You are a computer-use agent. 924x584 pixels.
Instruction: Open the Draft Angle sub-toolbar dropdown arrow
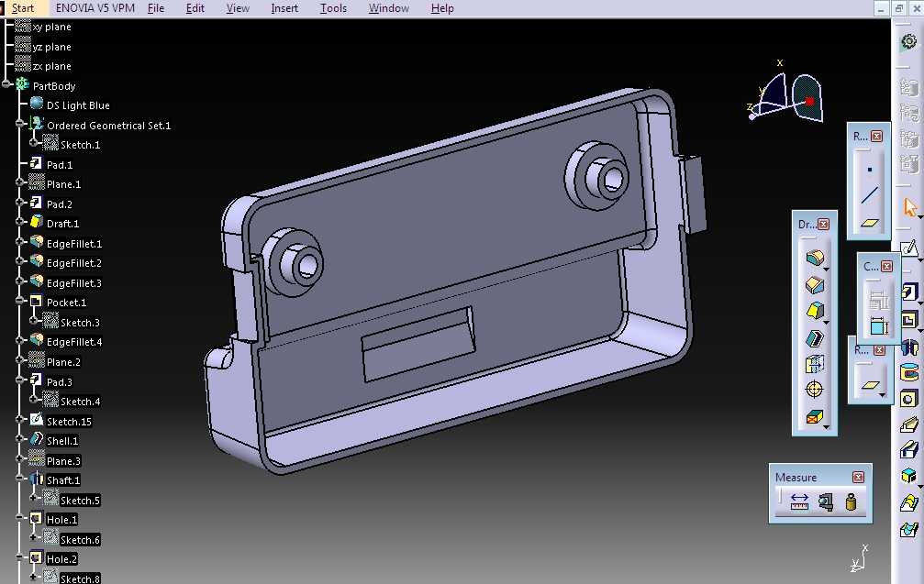click(x=826, y=322)
